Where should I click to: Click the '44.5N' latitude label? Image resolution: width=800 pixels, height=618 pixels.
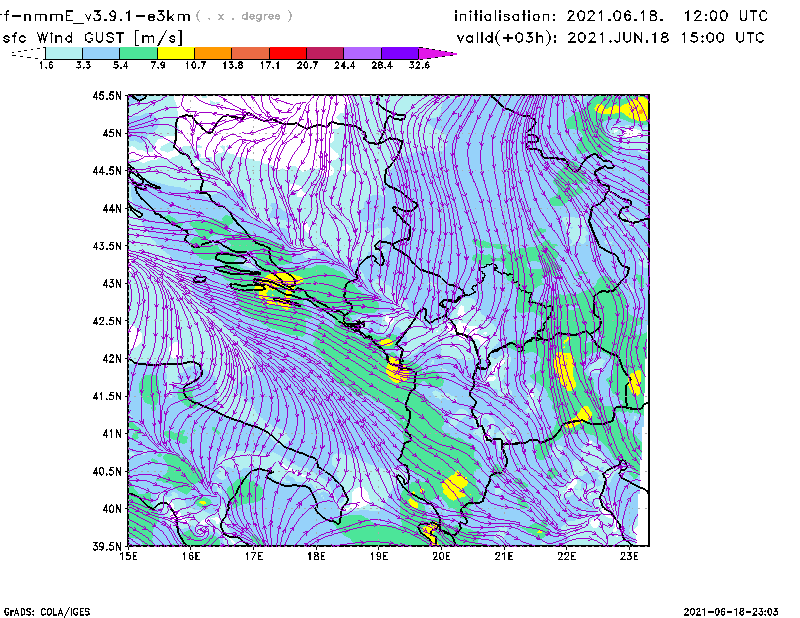[x=107, y=170]
